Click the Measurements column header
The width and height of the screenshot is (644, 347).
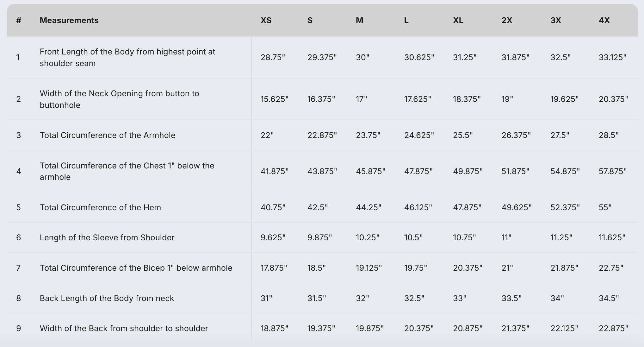pyautogui.click(x=69, y=20)
